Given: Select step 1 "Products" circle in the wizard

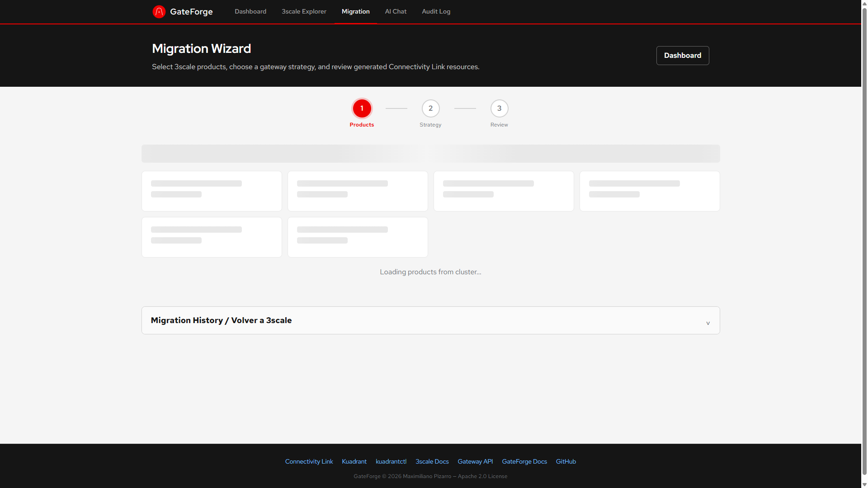Looking at the screenshot, I should [361, 108].
